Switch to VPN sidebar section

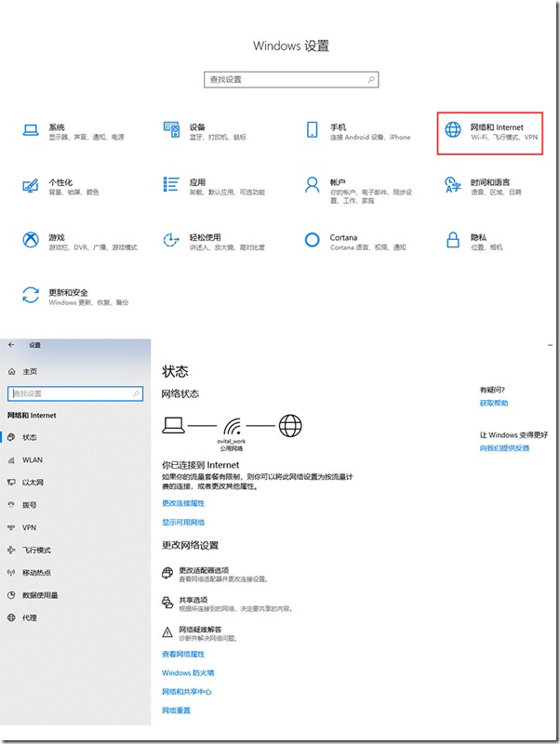(29, 527)
